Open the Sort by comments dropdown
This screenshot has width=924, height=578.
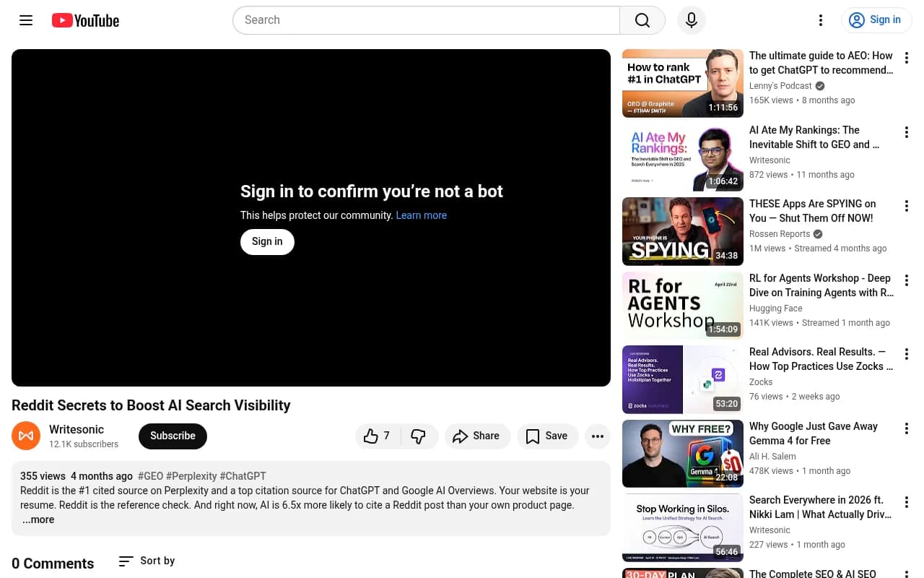click(x=147, y=561)
